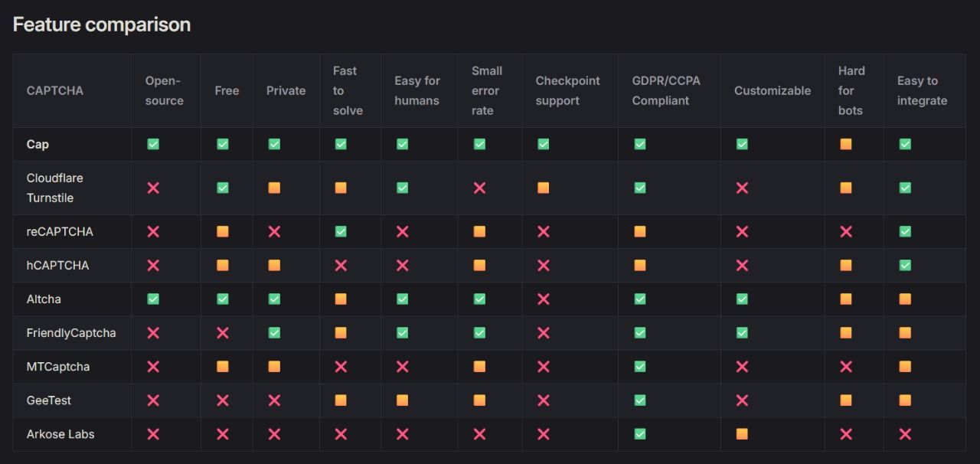
Task: Click the Cloudflare Turnstile row label
Action: click(55, 188)
